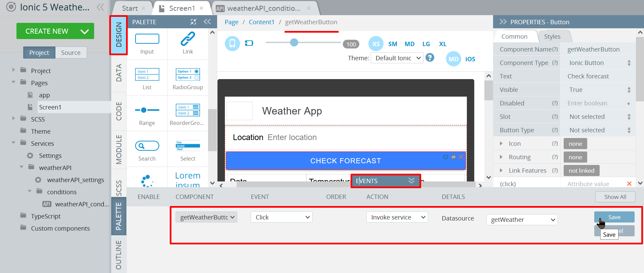Screen dimensions: 644x273
Task: Click Page breadcrumb link
Action: [232, 22]
